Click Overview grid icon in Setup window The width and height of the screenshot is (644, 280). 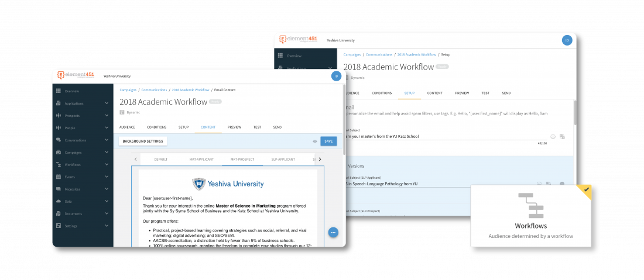click(280, 56)
